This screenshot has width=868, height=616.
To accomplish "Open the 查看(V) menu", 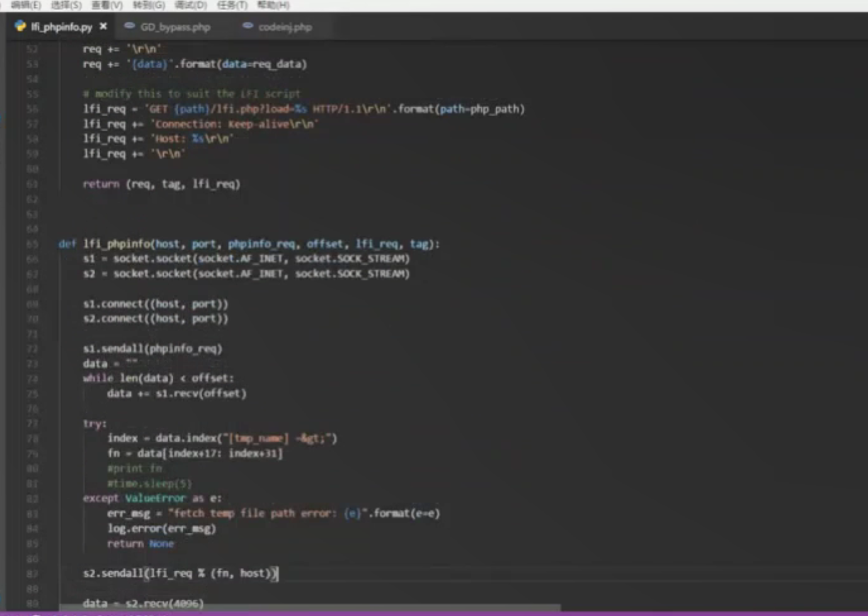I will (x=107, y=5).
